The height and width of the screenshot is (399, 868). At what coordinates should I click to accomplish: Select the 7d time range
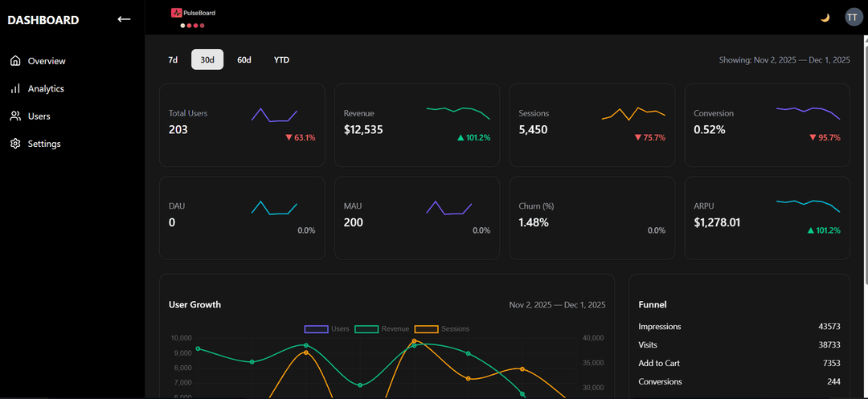[173, 59]
